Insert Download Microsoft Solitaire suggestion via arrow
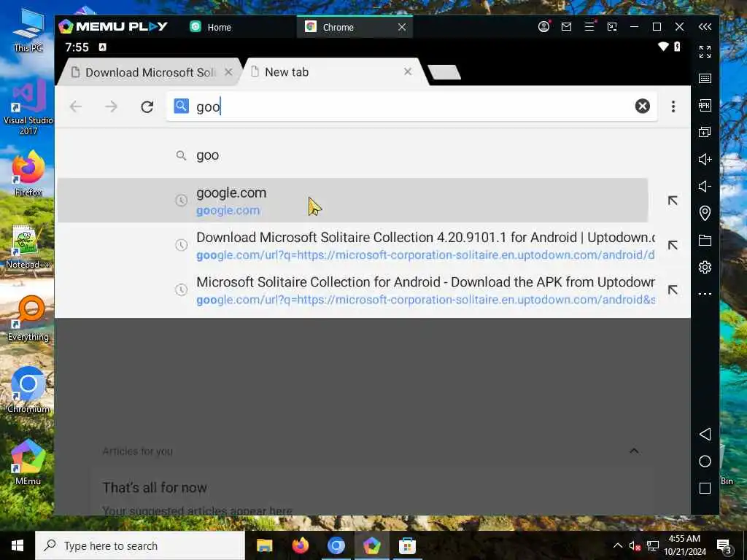This screenshot has height=560, width=747. click(672, 245)
